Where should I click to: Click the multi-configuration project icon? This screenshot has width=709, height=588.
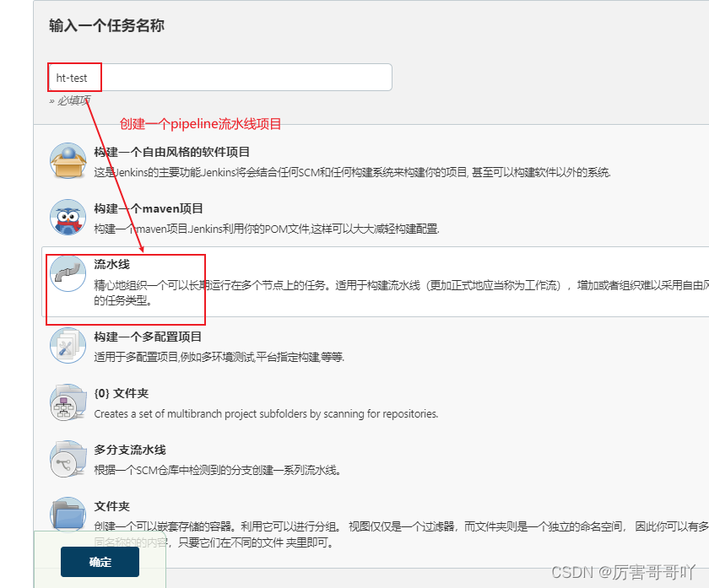point(68,345)
